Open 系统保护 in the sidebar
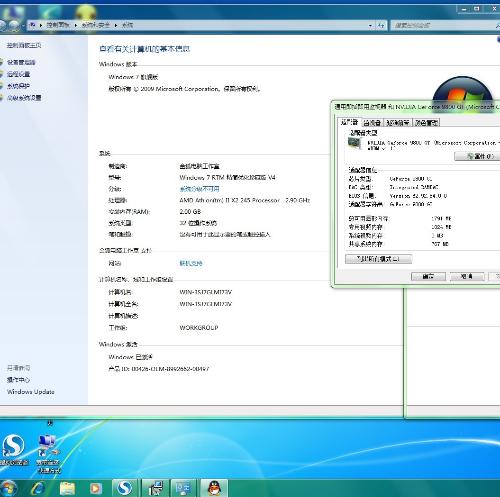The height and width of the screenshot is (497, 500). click(19, 86)
